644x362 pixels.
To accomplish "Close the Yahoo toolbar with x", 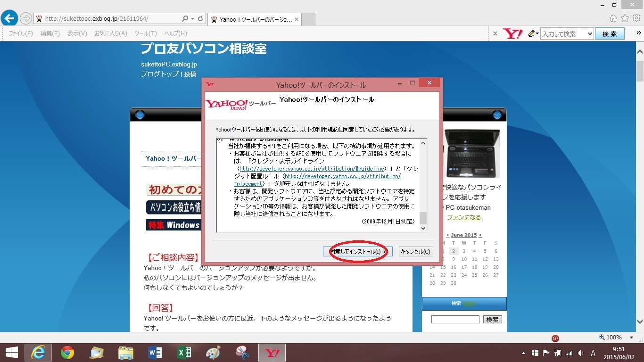I will pos(495,33).
